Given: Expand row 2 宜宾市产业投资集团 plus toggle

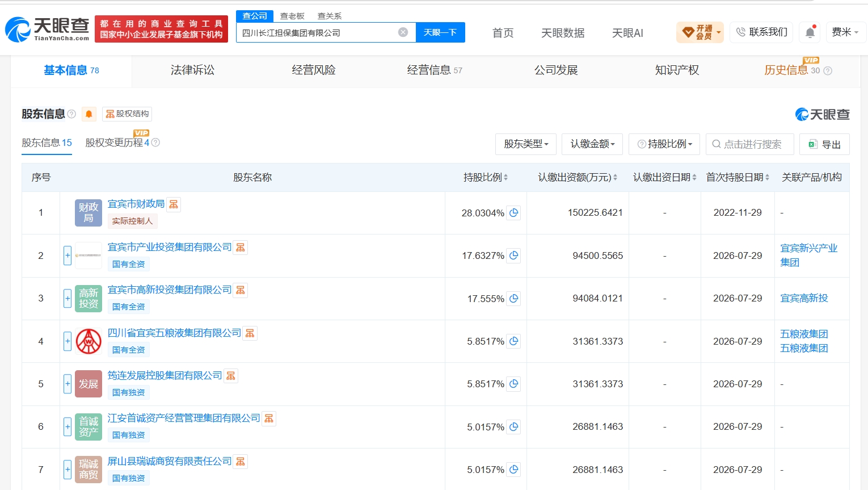Looking at the screenshot, I should [x=68, y=256].
